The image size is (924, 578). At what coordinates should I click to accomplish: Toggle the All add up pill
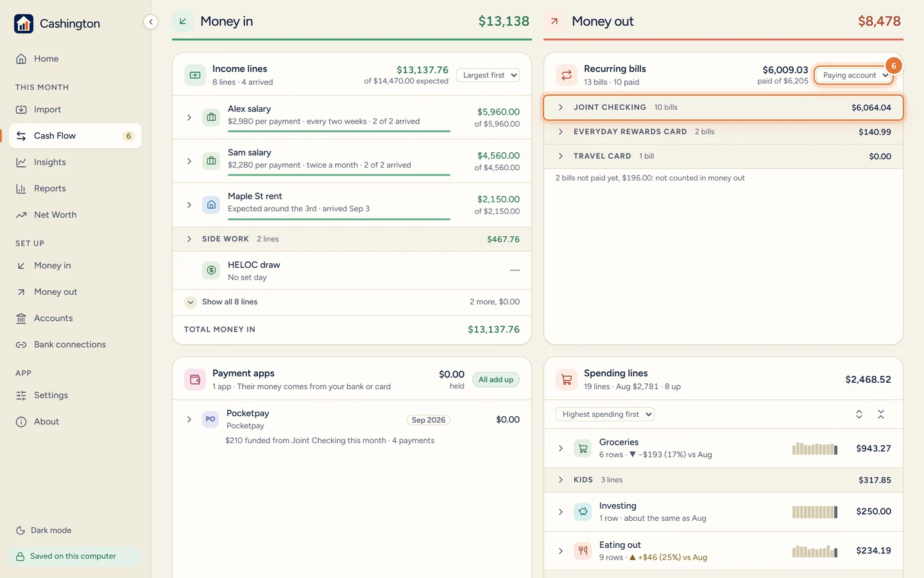click(495, 380)
